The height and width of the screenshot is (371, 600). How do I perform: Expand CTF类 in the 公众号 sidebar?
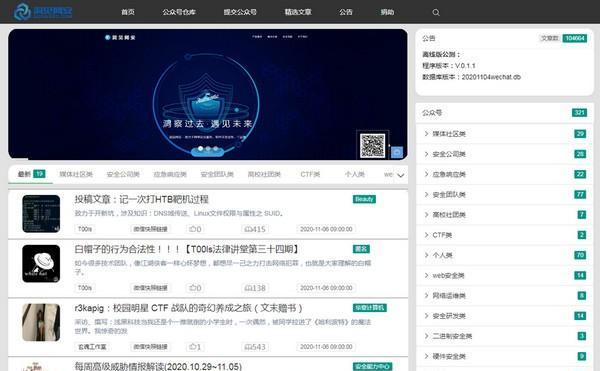[505, 235]
